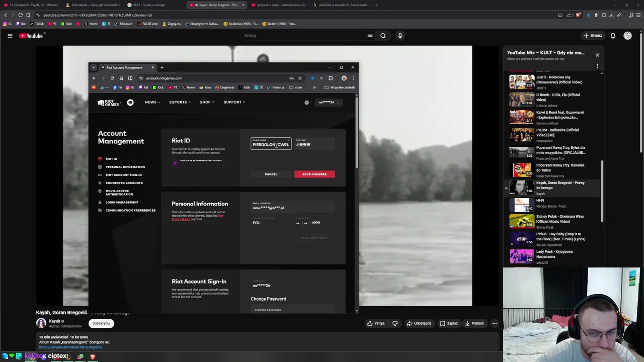Open the Kayah channel avatar
Screen dimensions: 644x362
[41, 323]
